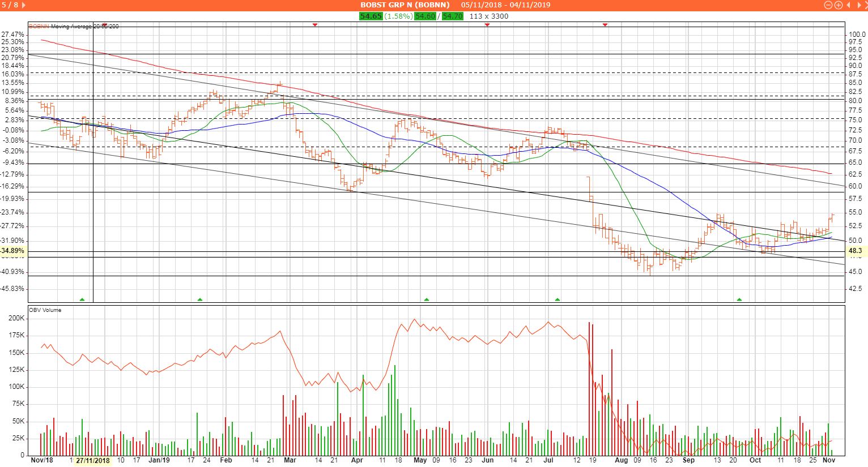Click green buy marker near late September
This screenshot has height=467, width=868.
point(739,299)
